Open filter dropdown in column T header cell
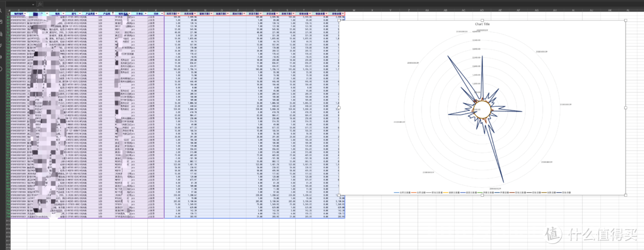This screenshot has height=250, width=644. (x=311, y=14)
